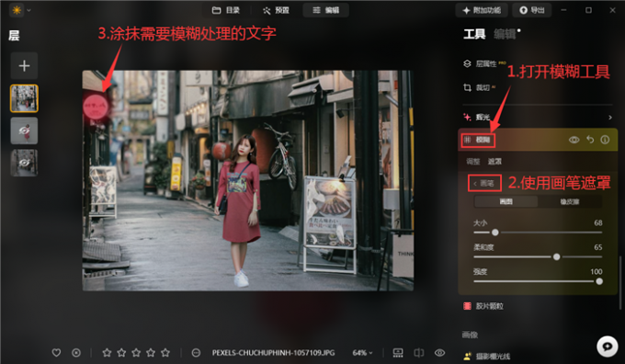
Task: Switch to the 预置 presets tab
Action: pos(276,10)
